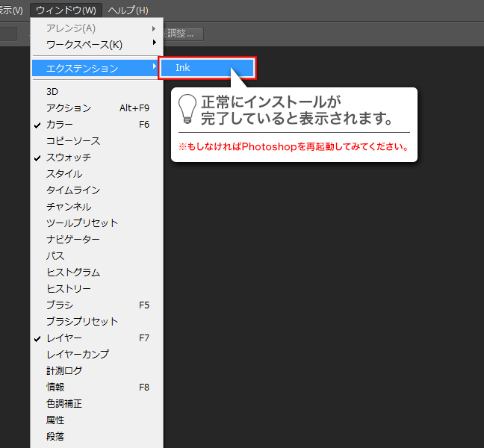Image resolution: width=484 pixels, height=448 pixels.
Task: Open the ウィンドウ(W) menu in menu bar
Action: point(66,10)
